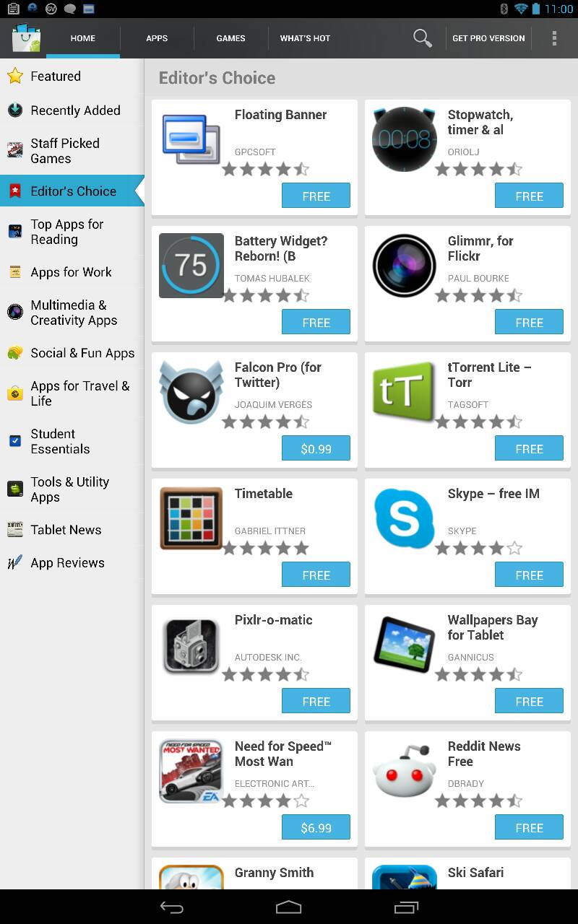
Task: Select Reddit News alien icon
Action: coord(405,772)
